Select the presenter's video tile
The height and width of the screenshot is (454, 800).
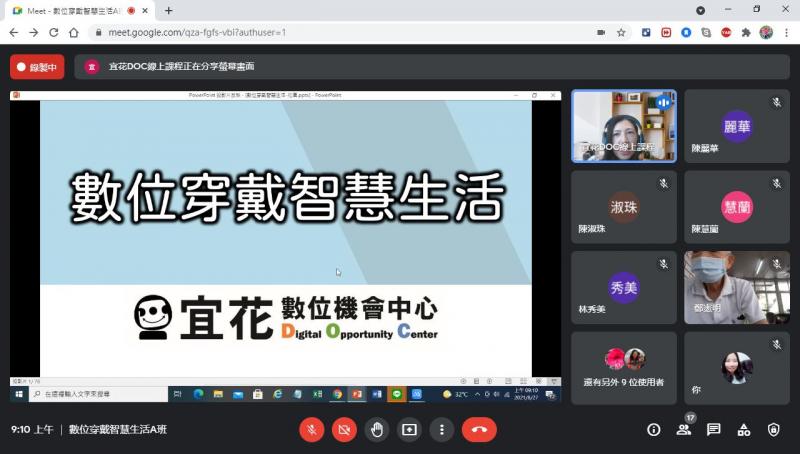[624, 126]
